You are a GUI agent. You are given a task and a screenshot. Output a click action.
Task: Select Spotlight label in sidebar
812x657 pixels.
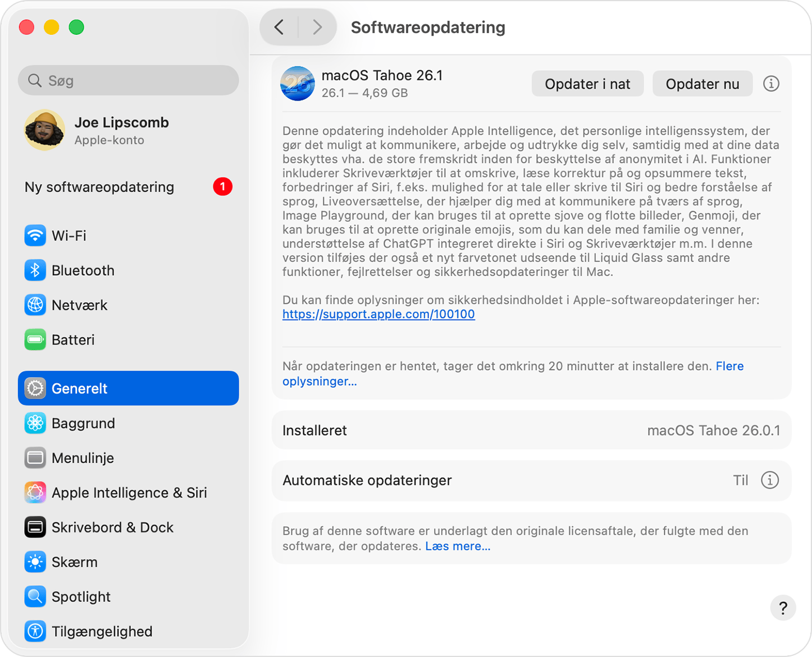pyautogui.click(x=81, y=597)
